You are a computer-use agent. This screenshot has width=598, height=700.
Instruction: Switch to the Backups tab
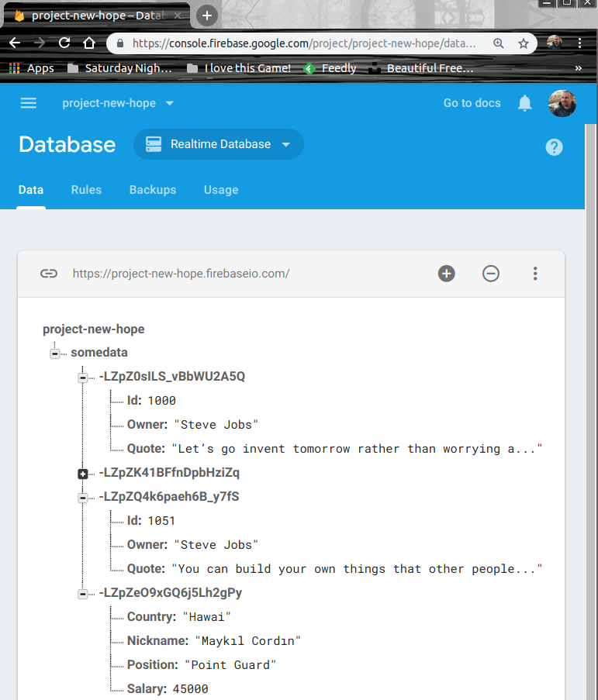pyautogui.click(x=153, y=190)
